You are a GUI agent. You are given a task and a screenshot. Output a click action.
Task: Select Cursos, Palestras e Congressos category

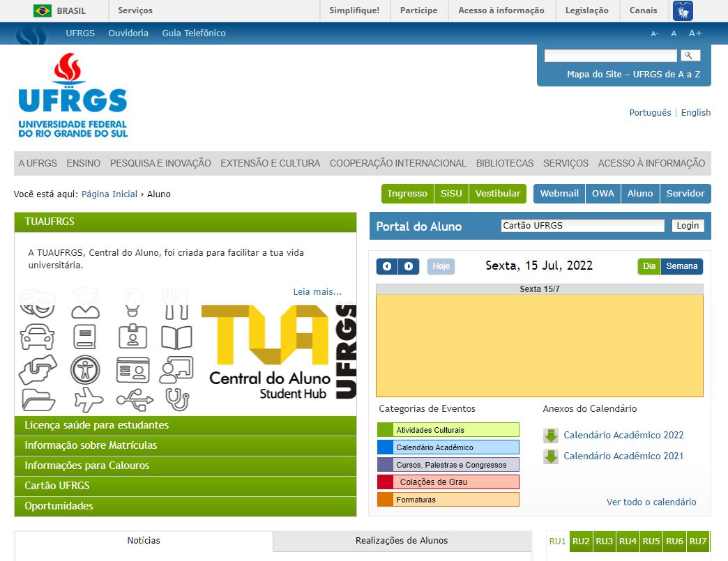tap(448, 465)
